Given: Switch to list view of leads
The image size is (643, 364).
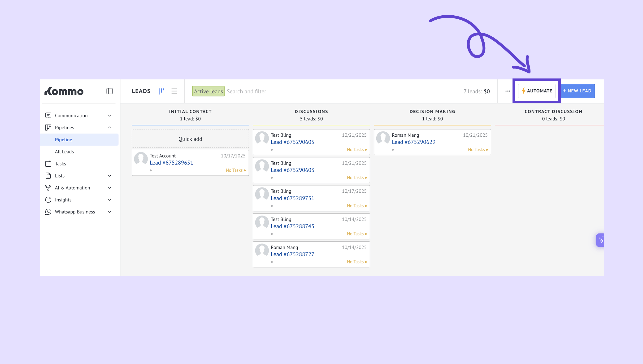Looking at the screenshot, I should (174, 91).
